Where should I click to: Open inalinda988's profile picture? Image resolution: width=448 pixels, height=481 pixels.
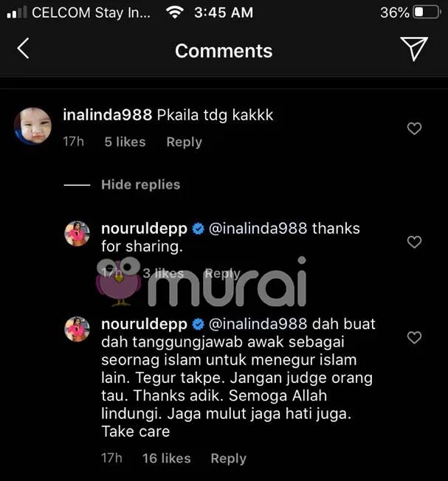click(x=32, y=125)
